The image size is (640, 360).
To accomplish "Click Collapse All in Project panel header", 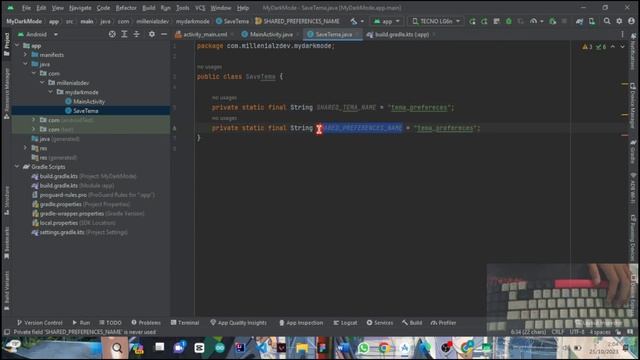I will tap(136, 34).
